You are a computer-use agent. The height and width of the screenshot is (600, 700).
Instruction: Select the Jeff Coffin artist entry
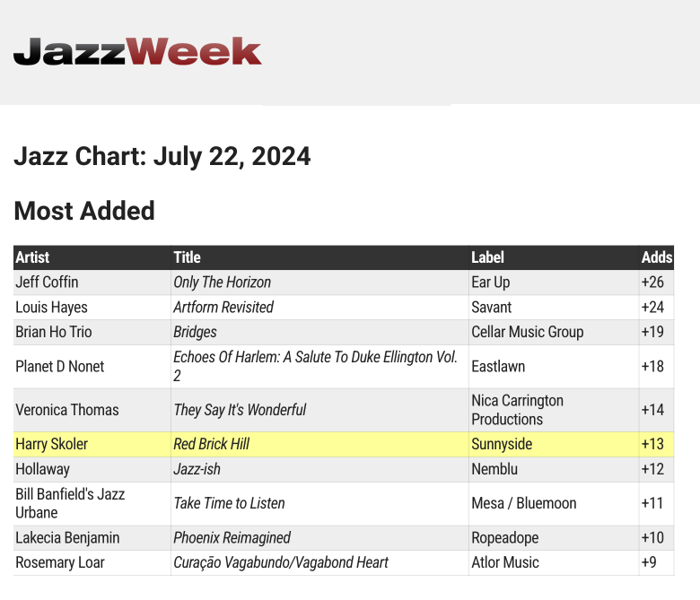47,283
